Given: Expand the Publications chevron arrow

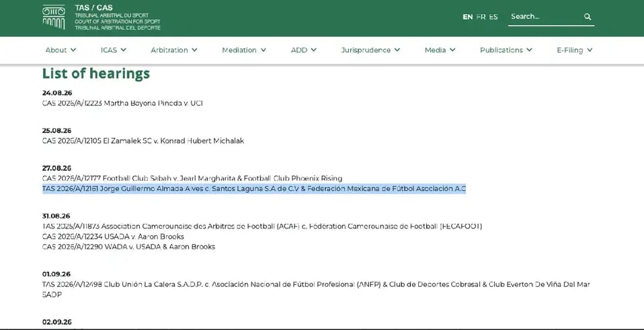Looking at the screenshot, I should [x=529, y=50].
